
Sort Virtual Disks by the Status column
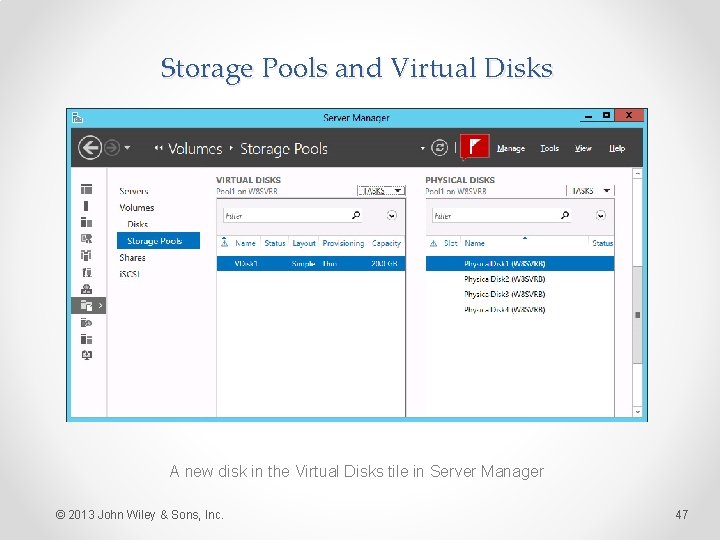(275, 243)
